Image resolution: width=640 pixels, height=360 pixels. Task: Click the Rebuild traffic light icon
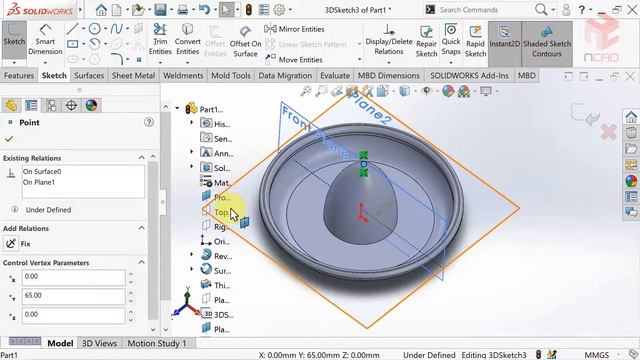pos(248,10)
